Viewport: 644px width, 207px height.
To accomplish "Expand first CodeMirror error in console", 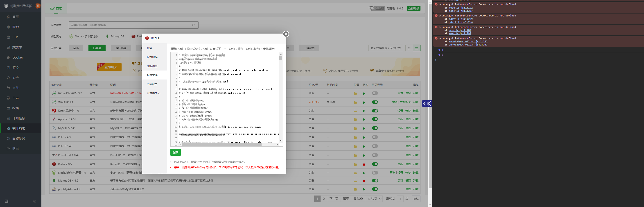I will [x=440, y=4].
